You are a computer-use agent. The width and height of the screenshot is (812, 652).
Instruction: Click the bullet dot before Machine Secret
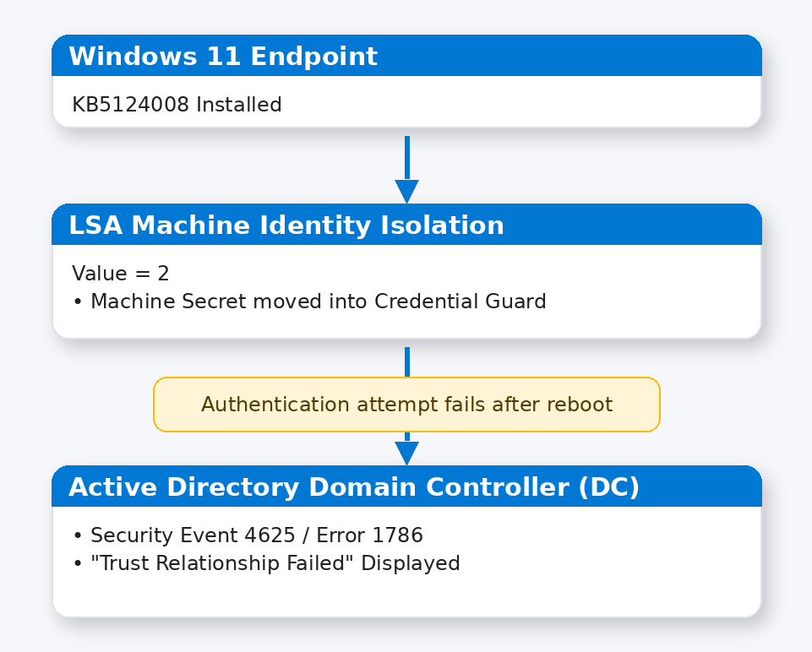[x=78, y=302]
